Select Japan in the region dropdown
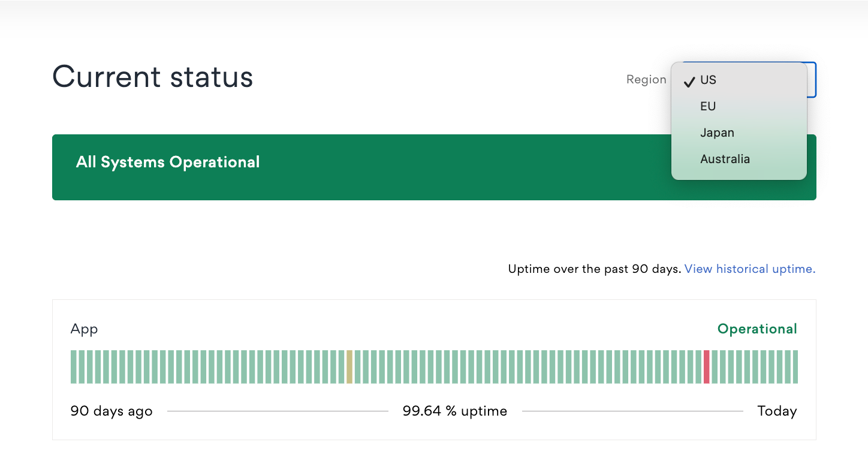The height and width of the screenshot is (451, 868). (739, 133)
